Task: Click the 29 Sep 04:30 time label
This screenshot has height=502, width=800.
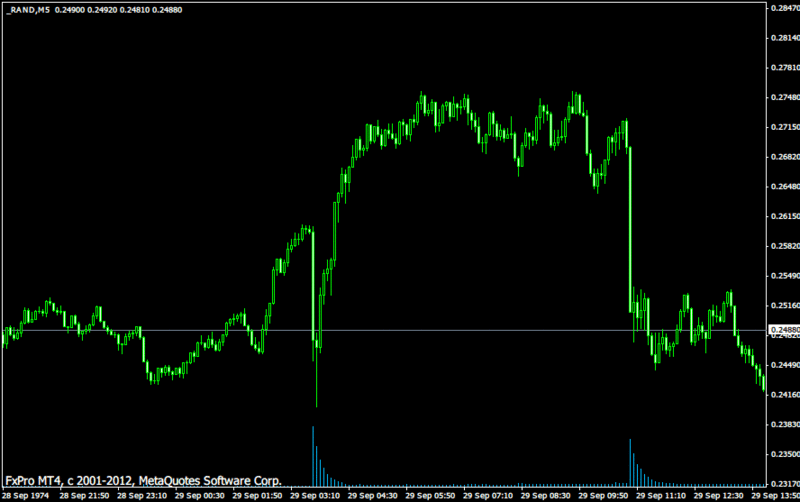Action: point(372,496)
